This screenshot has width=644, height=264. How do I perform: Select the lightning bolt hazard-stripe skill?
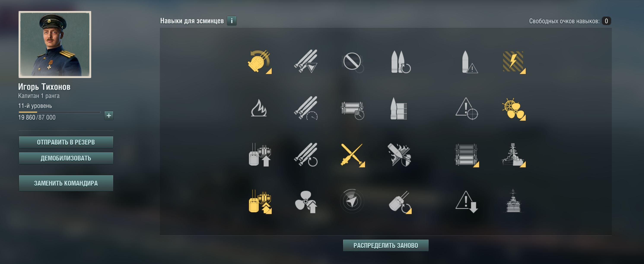(514, 62)
